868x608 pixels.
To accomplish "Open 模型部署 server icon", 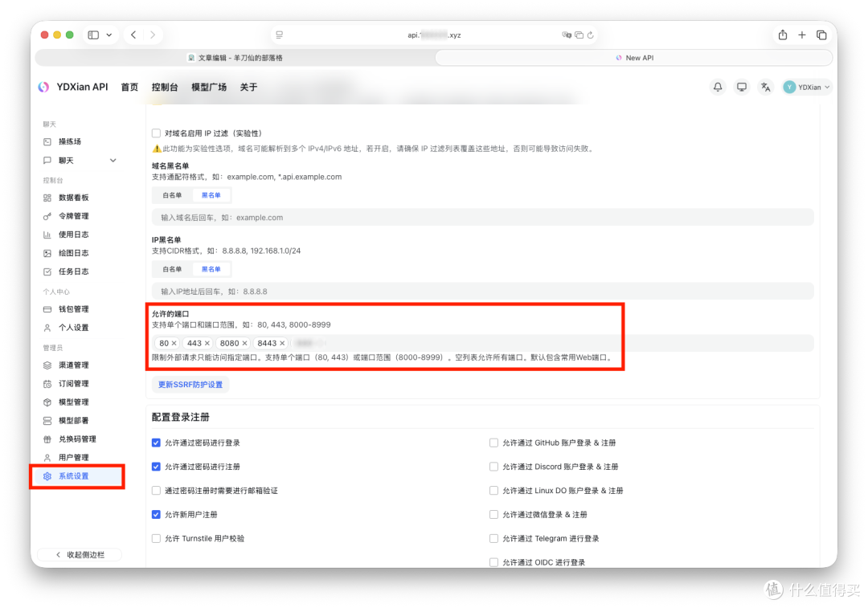I will coord(47,420).
